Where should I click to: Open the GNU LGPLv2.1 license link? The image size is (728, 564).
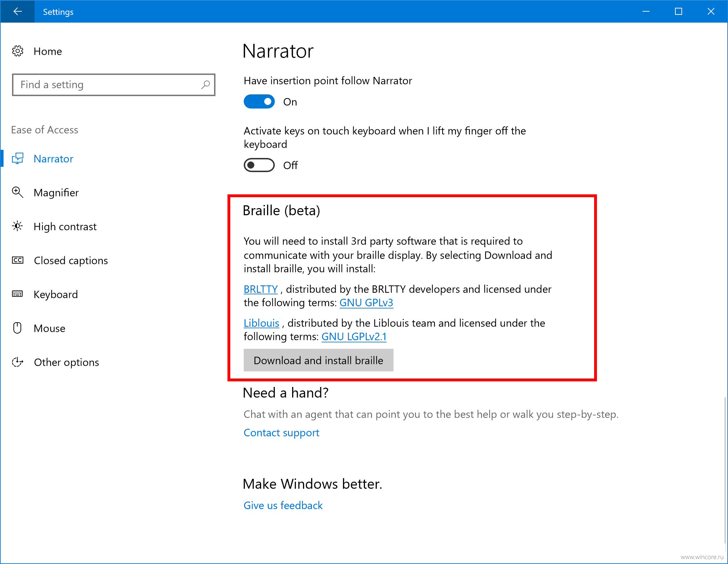(x=354, y=336)
